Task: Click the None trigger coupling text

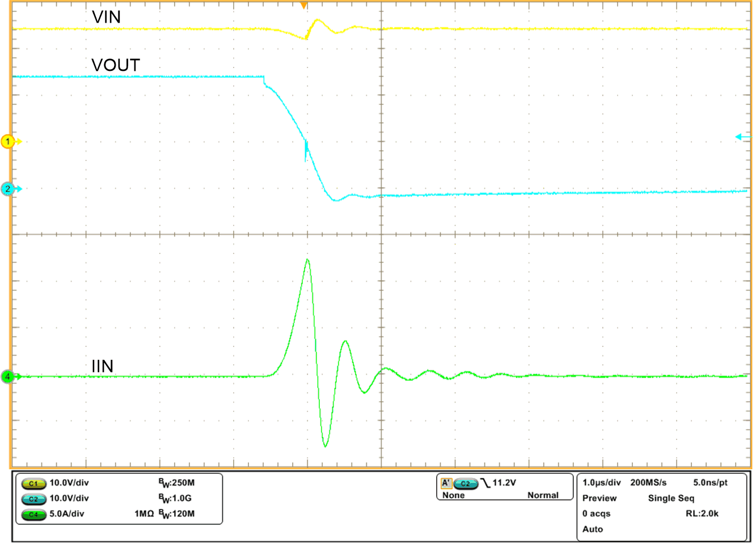Action: 454,495
